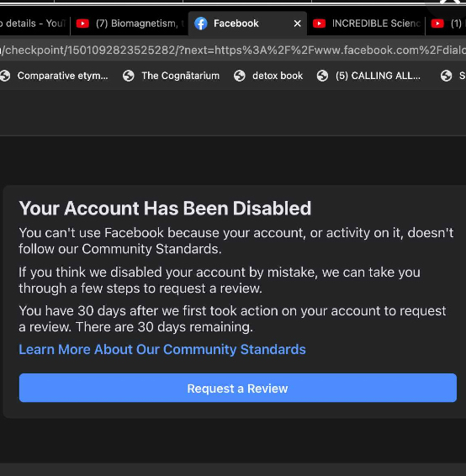Image resolution: width=466 pixels, height=476 pixels.
Task: Click the globe icon beside Comparative etym...
Action: coord(4,76)
